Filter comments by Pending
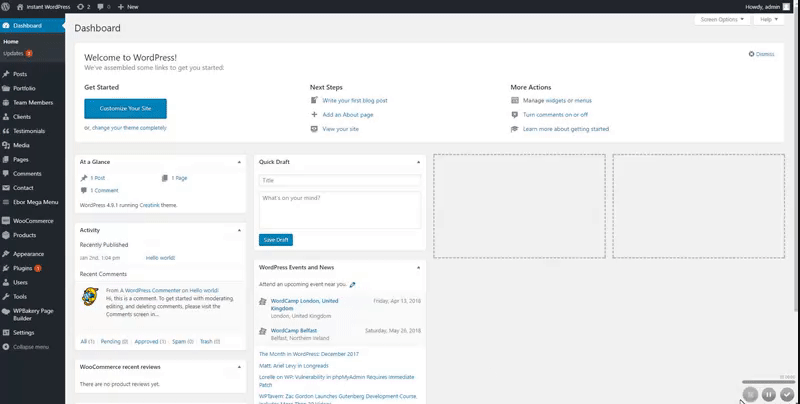Viewport: 800px width, 404px height. point(110,342)
